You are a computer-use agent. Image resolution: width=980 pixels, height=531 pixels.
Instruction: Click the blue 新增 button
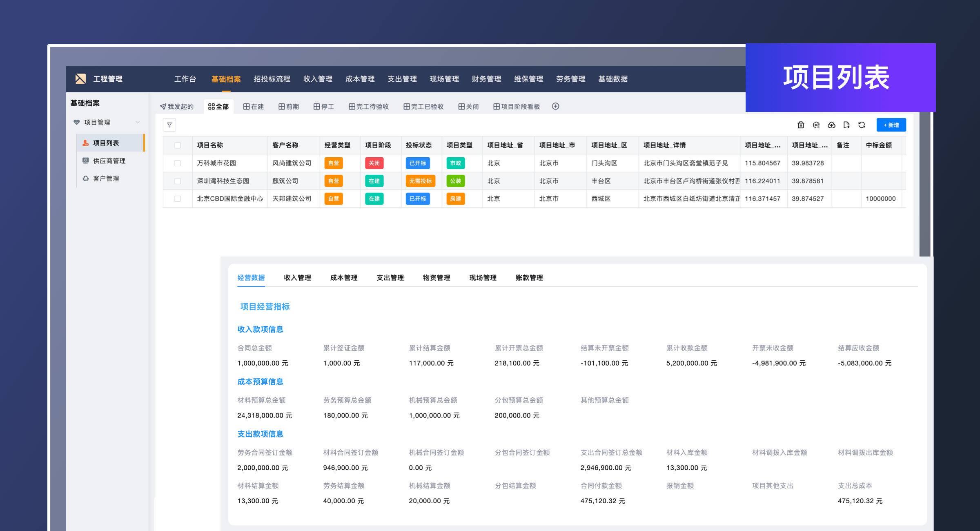891,125
